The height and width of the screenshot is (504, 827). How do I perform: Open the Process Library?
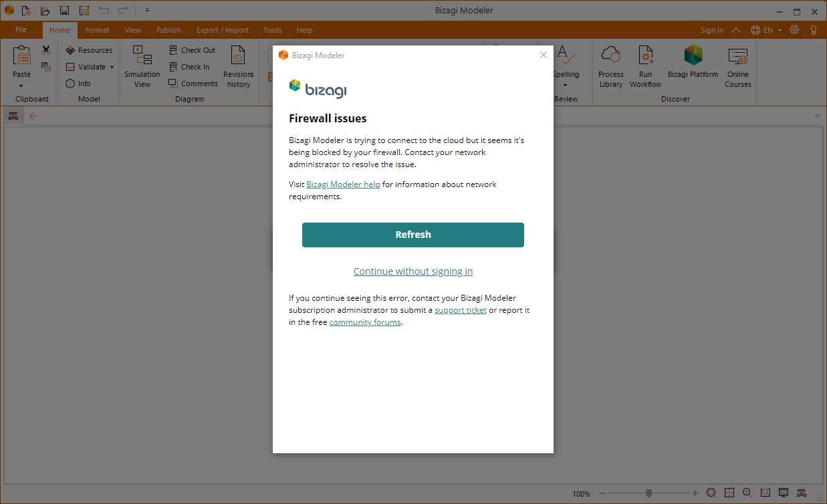[611, 66]
